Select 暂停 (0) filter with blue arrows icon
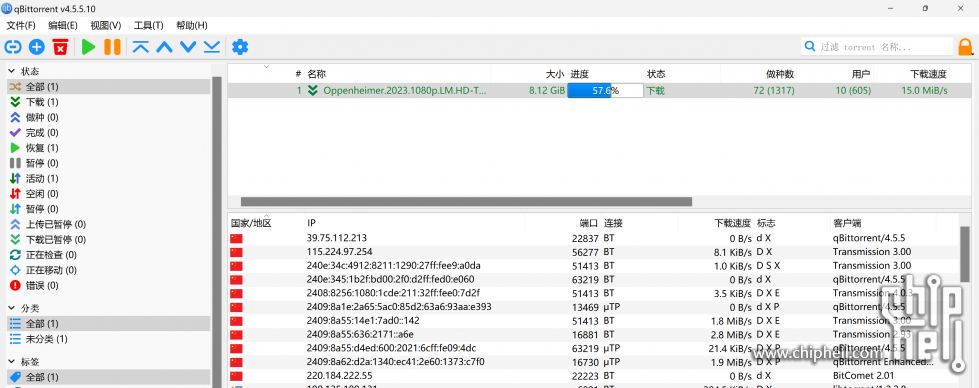 coord(109,209)
